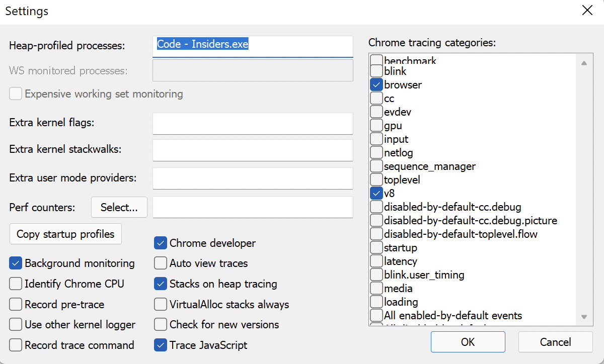Enable the latency tracing category
This screenshot has width=604, height=364.
click(376, 261)
